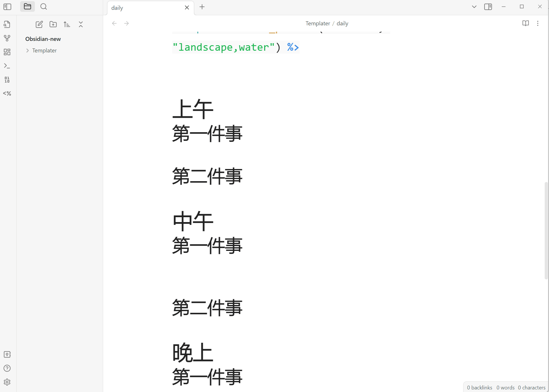Screen dimensions: 549x392
Task: Toggle reading view book icon
Action: 525,23
